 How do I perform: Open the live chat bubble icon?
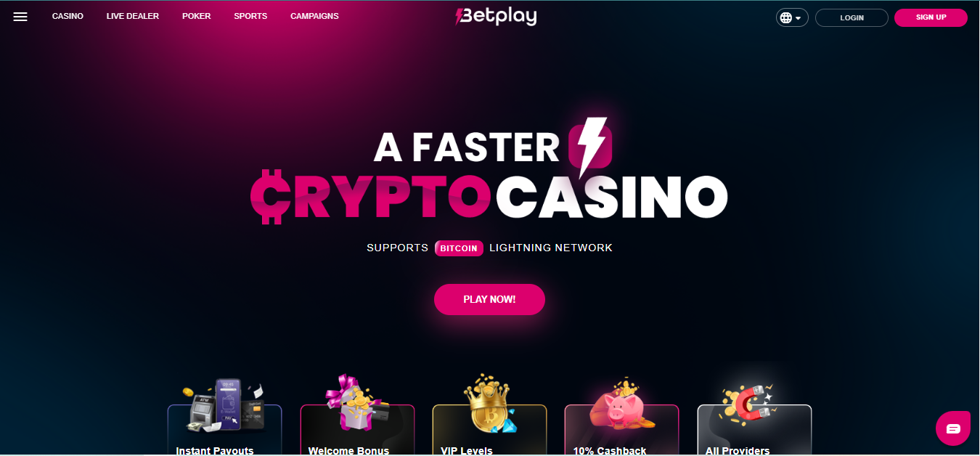(953, 428)
